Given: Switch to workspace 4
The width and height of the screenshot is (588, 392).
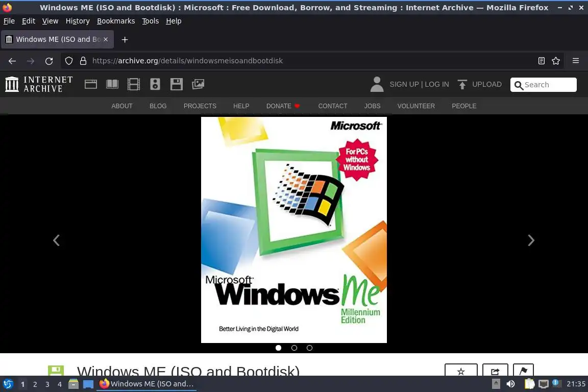Looking at the screenshot, I should tap(59, 384).
